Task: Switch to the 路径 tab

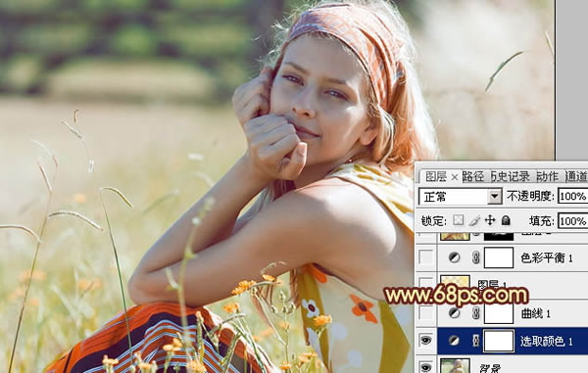Action: point(473,176)
